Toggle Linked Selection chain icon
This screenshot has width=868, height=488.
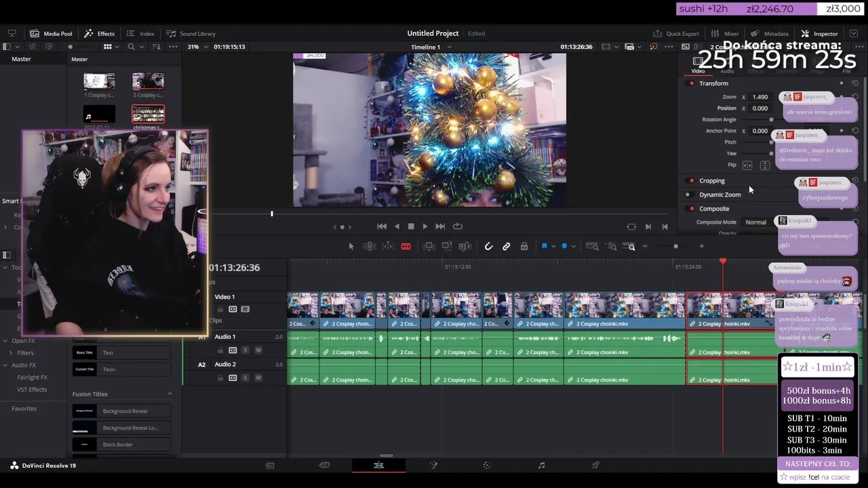[506, 247]
